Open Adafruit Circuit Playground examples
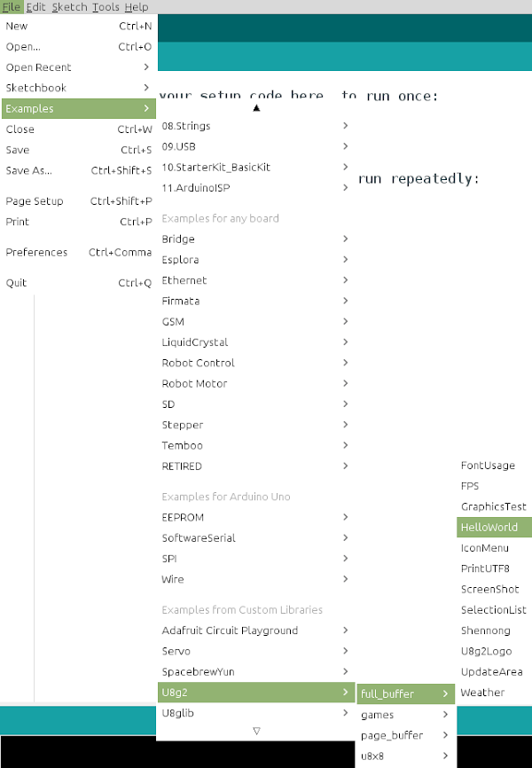 255,631
